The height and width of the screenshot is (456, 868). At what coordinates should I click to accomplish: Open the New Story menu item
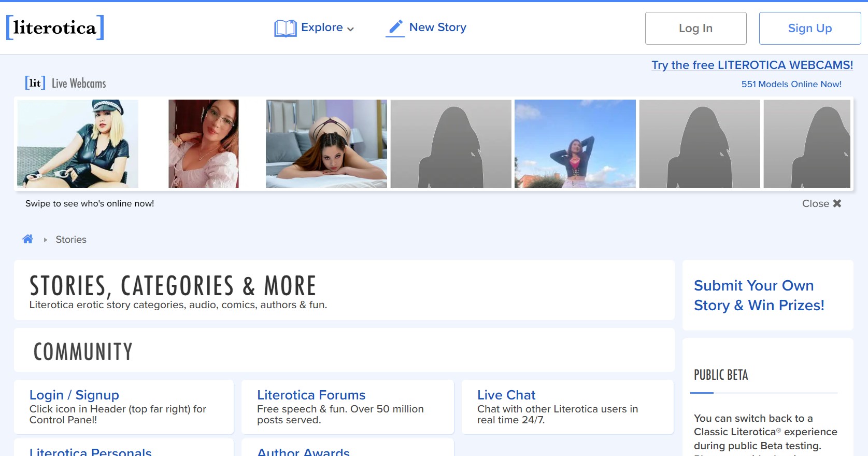437,27
